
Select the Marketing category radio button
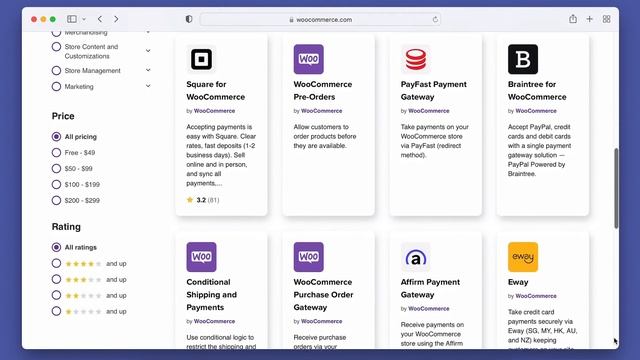[x=56, y=87]
